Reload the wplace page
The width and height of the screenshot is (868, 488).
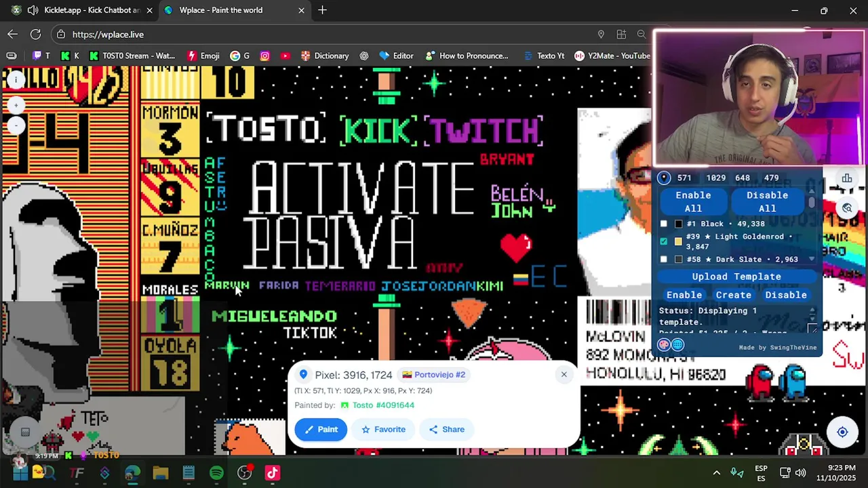tap(35, 34)
